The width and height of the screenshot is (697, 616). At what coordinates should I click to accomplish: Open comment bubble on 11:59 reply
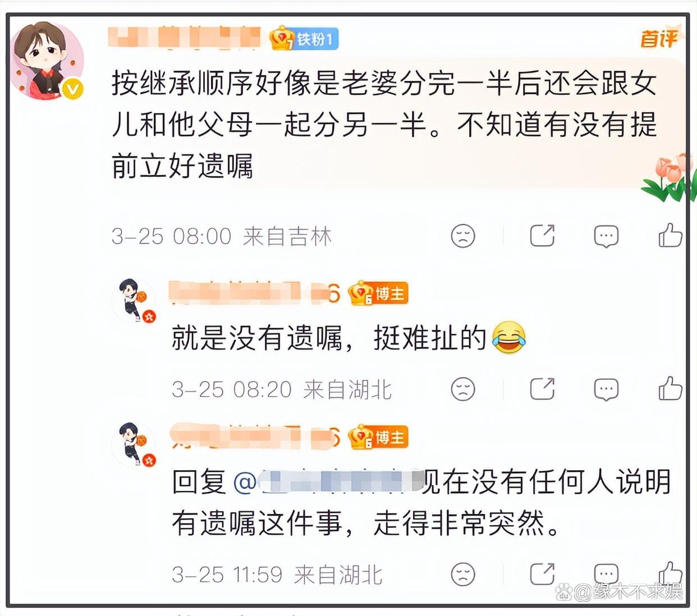(x=606, y=573)
